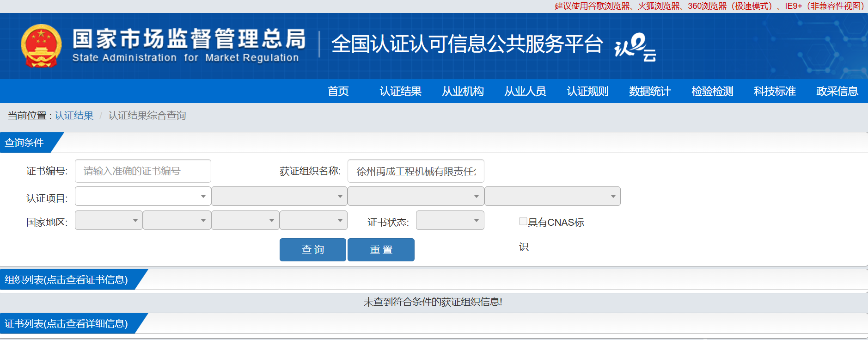The width and height of the screenshot is (868, 340).
Task: Click the 国家市场监督管理总局 title text
Action: (189, 38)
